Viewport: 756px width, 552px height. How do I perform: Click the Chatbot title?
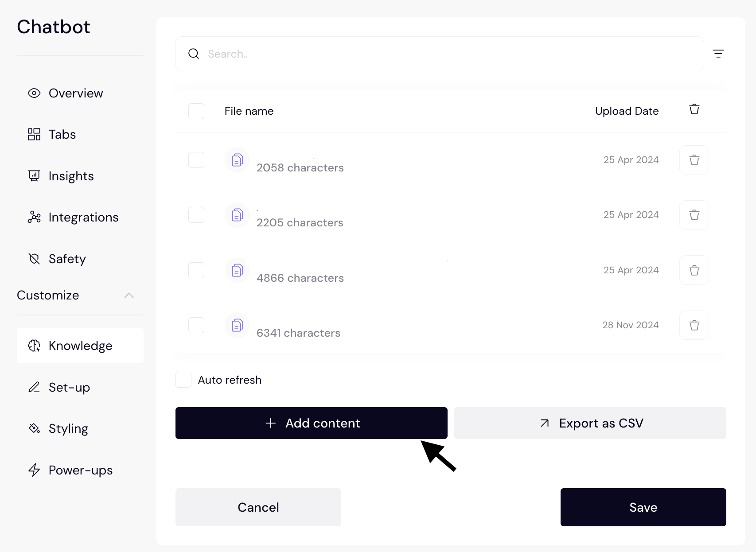click(x=54, y=27)
